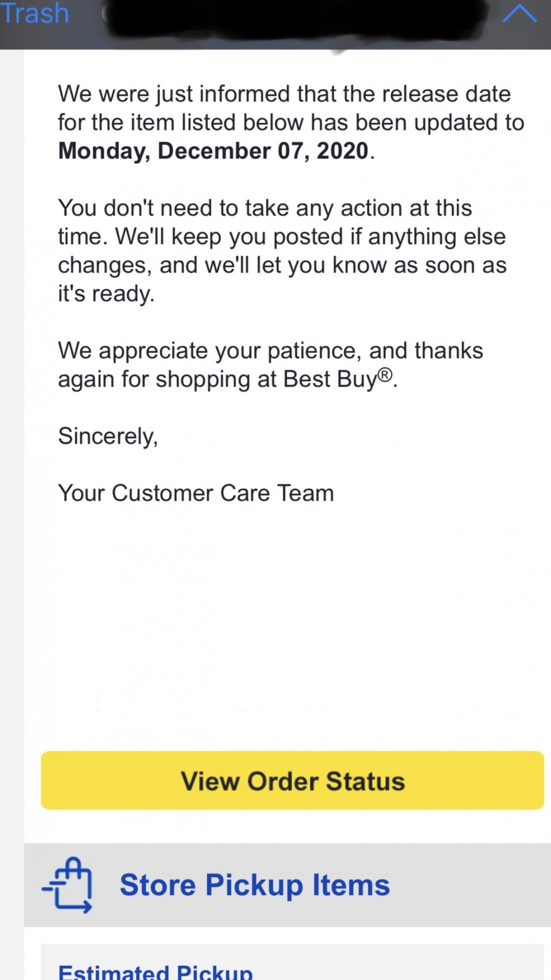
Task: Select the Store Pickup Items heading
Action: 255,885
